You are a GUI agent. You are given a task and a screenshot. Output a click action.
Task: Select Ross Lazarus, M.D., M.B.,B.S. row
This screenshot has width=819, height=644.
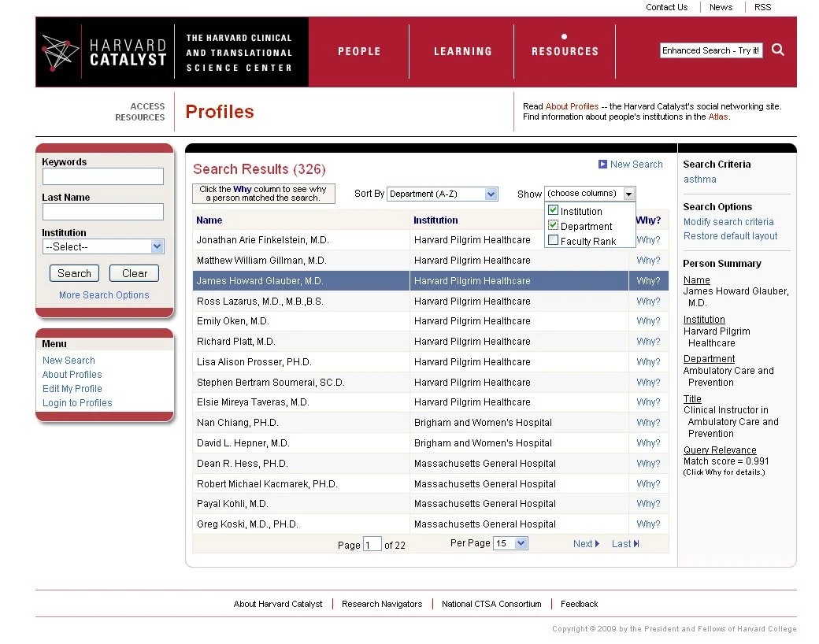[x=431, y=302]
